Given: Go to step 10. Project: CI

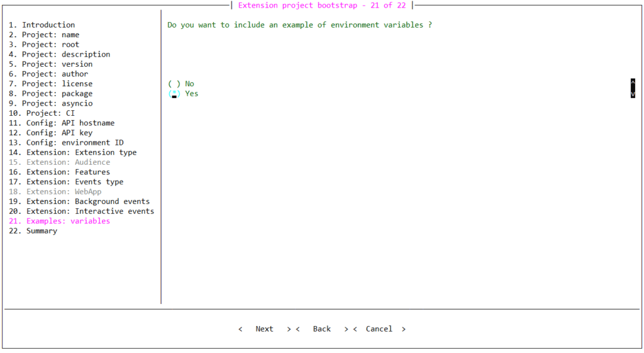Looking at the screenshot, I should click(42, 113).
